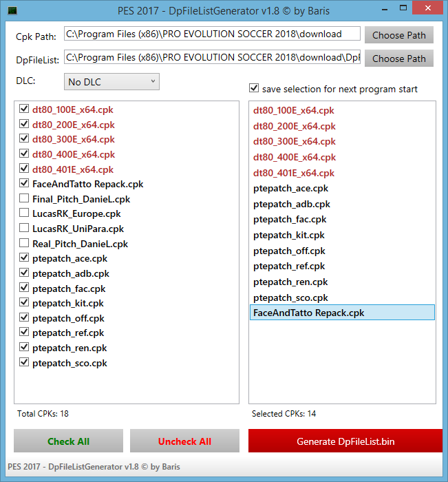448x482 pixels.
Task: Toggle dt80_300E_x64.cpk checkbox
Action: (24, 138)
